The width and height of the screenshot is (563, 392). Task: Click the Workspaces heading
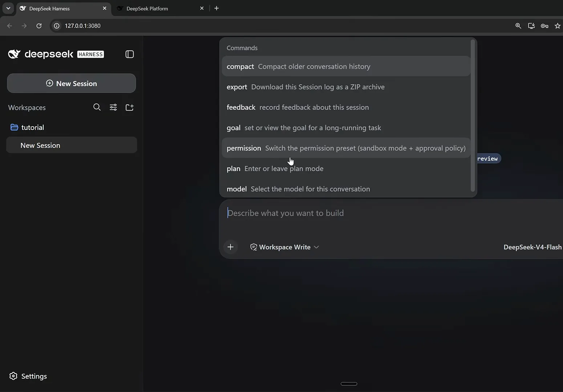tap(27, 107)
